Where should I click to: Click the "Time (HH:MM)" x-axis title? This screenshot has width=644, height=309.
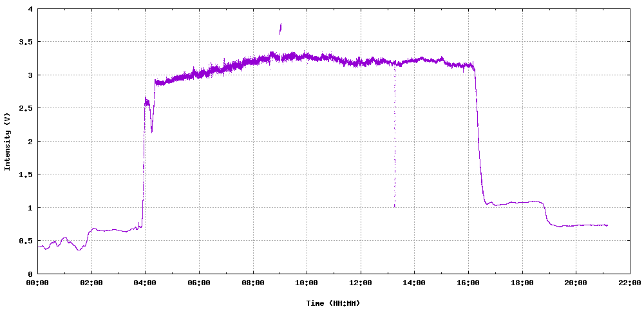(333, 303)
